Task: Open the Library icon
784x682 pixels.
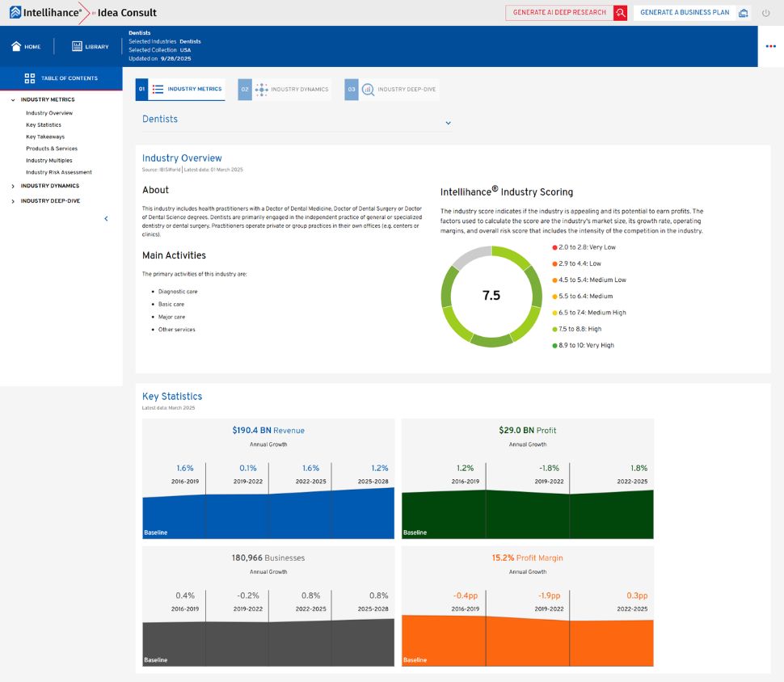Action: [77, 47]
